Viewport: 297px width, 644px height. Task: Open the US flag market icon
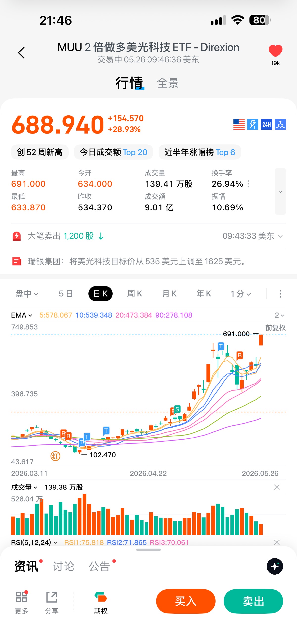(x=239, y=124)
